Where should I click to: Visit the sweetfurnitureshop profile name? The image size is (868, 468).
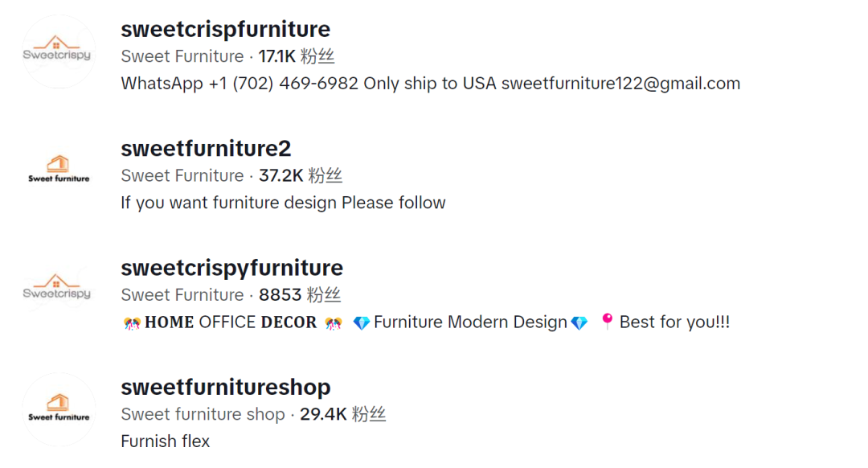(225, 388)
